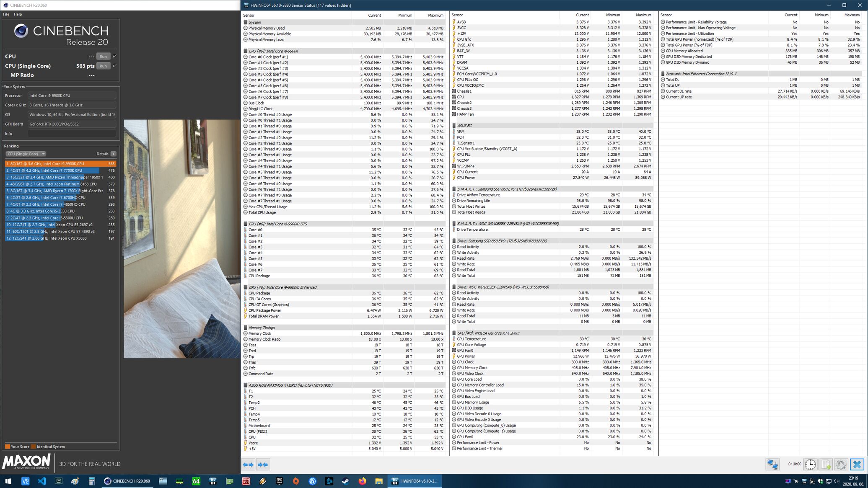This screenshot has height=488, width=868.
Task: Expand ranking Details with the arrow button
Action: [114, 154]
